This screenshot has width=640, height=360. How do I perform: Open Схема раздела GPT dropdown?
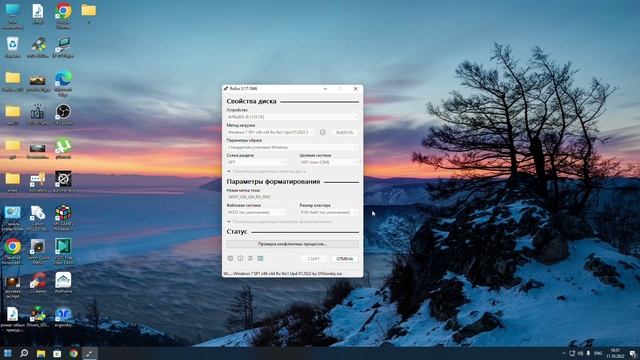[x=256, y=162]
